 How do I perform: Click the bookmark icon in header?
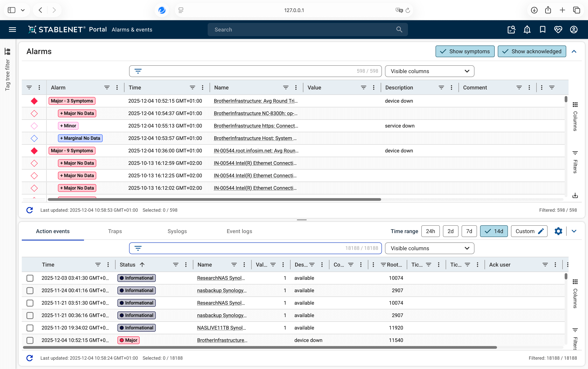coord(542,30)
